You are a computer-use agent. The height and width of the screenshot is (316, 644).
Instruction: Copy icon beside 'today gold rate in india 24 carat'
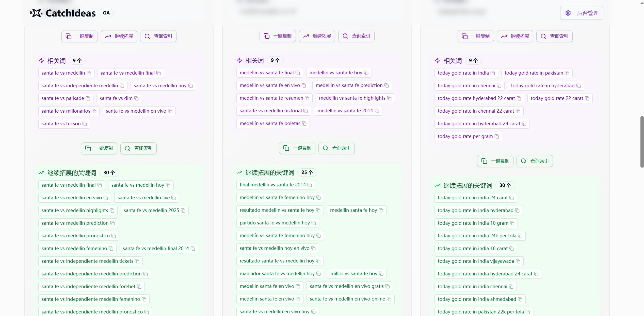tap(511, 198)
